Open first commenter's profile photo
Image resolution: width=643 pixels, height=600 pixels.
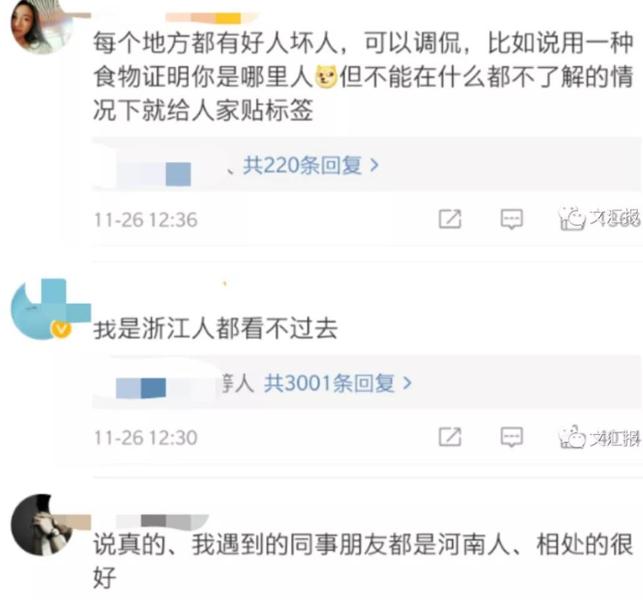[x=38, y=26]
